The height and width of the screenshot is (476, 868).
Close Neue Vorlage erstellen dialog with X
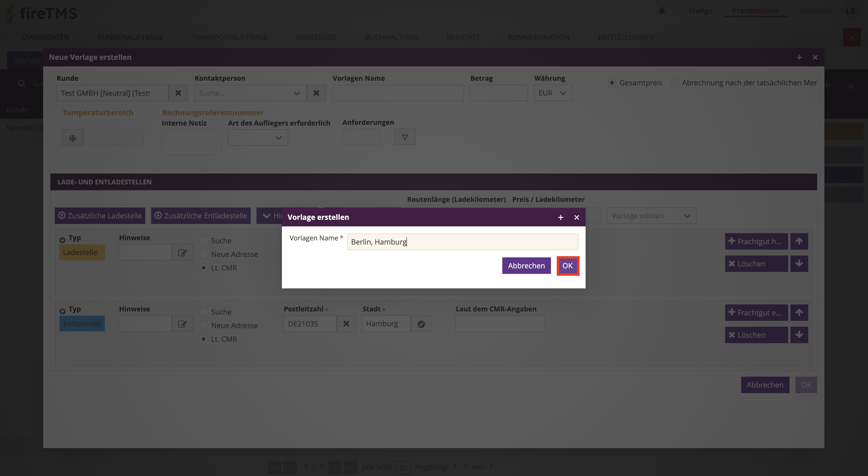(815, 58)
